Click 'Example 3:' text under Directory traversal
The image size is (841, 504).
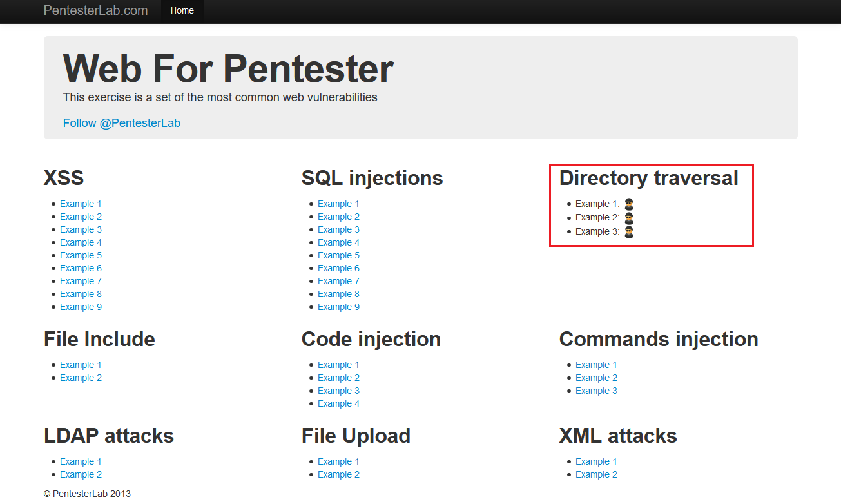[597, 232]
